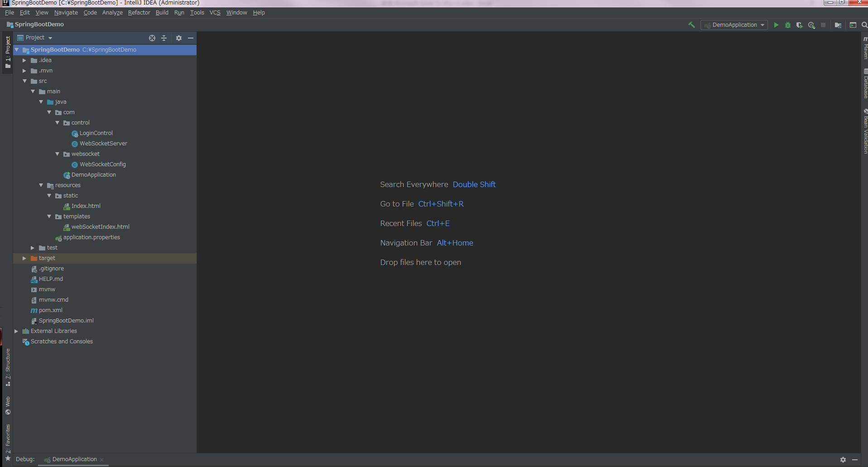Open the Web side tab

pos(8,405)
